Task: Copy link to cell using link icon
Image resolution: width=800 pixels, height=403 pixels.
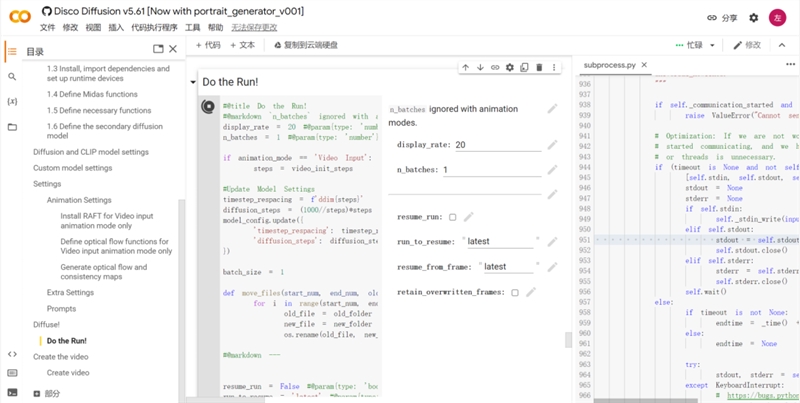Action: click(495, 68)
